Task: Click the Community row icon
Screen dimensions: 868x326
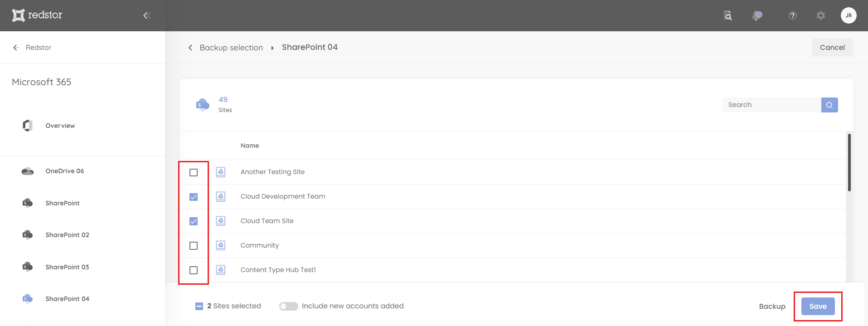Action: coord(221,245)
